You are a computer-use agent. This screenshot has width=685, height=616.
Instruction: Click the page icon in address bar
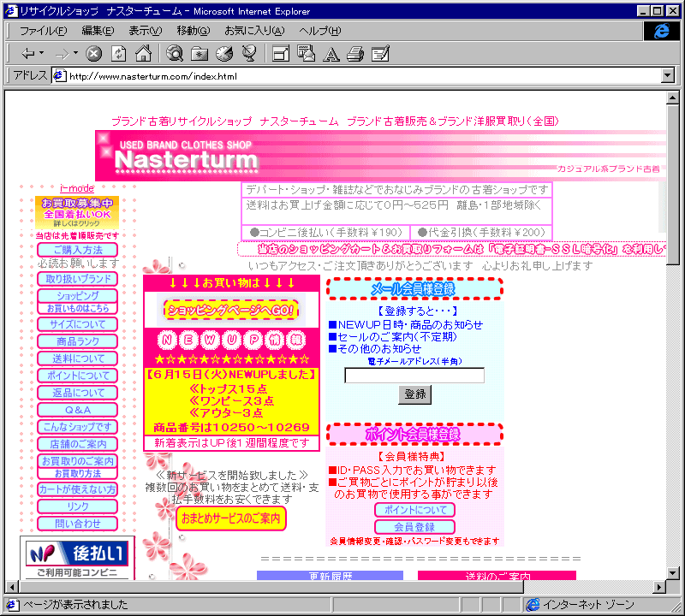tap(59, 76)
